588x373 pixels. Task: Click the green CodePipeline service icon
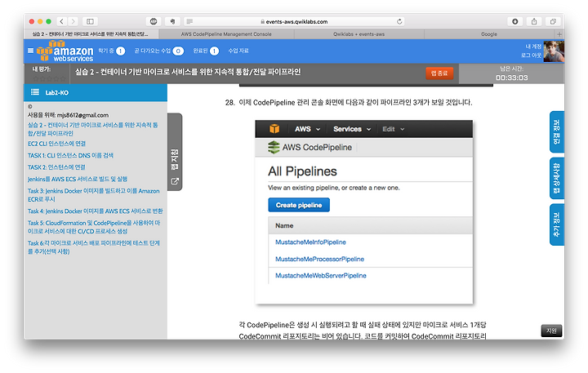click(274, 148)
